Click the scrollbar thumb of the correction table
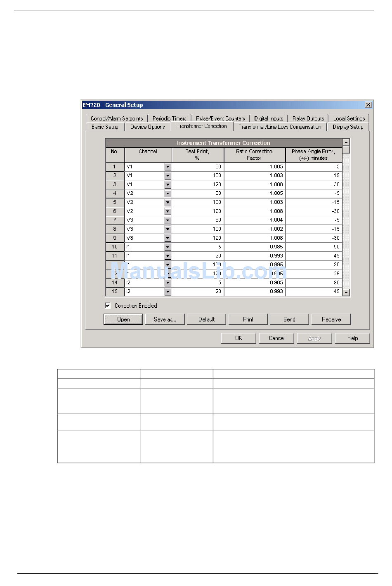392x586 pixels. click(x=346, y=150)
